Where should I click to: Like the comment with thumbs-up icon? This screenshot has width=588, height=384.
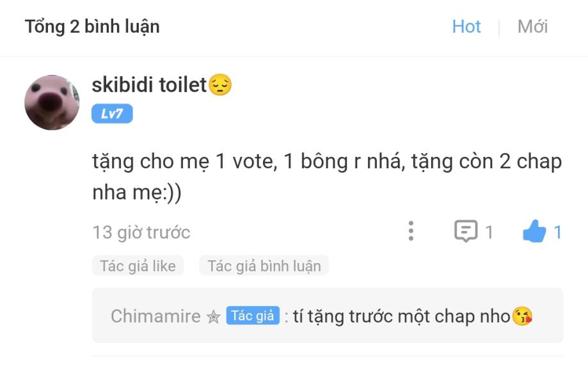point(534,232)
